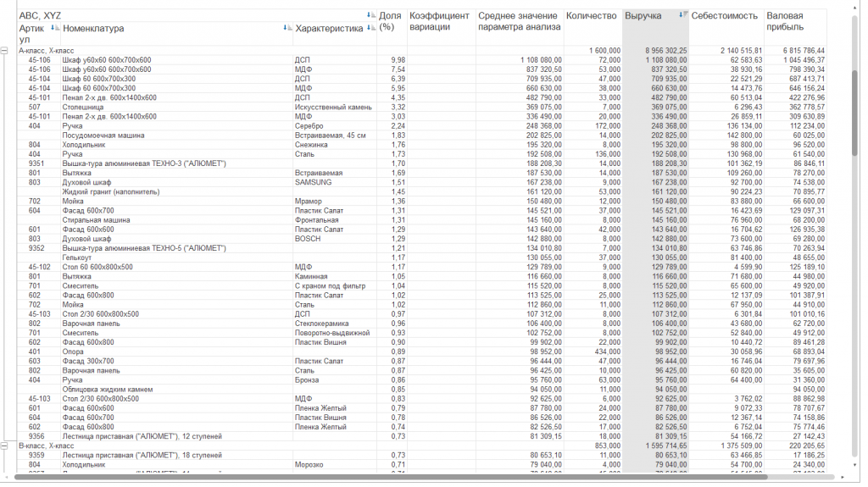This screenshot has width=868, height=487.
Task: Click the sort icon in ABC, XYZ header
Action: pyautogui.click(x=370, y=15)
